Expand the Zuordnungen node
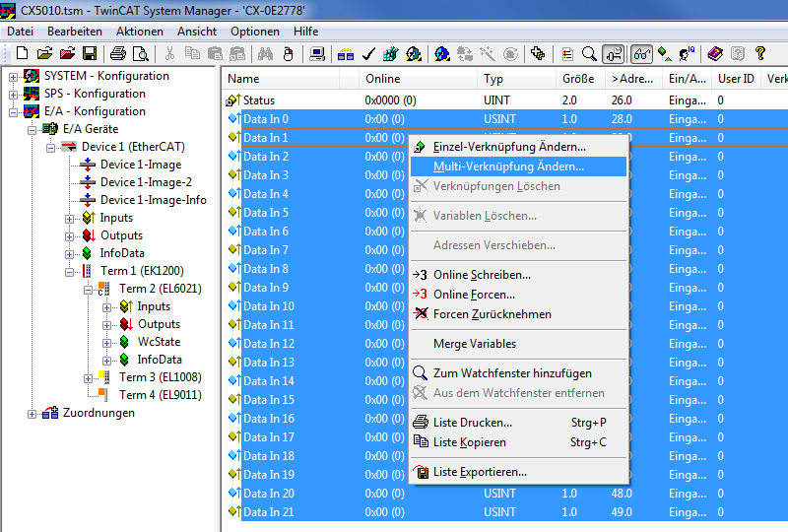 tap(32, 414)
